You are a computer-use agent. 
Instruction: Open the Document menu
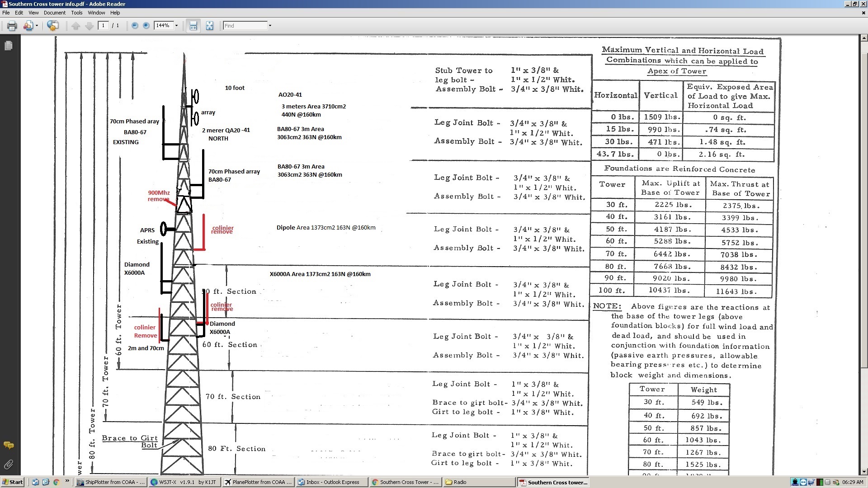[54, 13]
